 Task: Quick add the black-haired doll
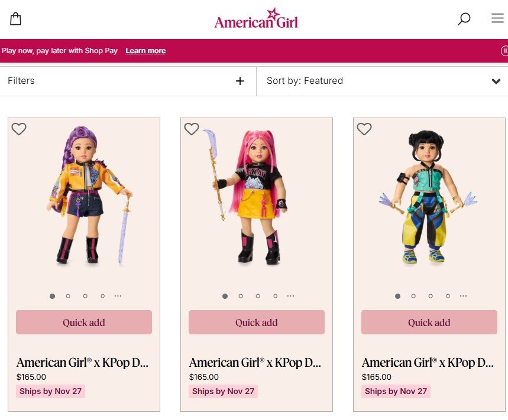click(x=429, y=323)
